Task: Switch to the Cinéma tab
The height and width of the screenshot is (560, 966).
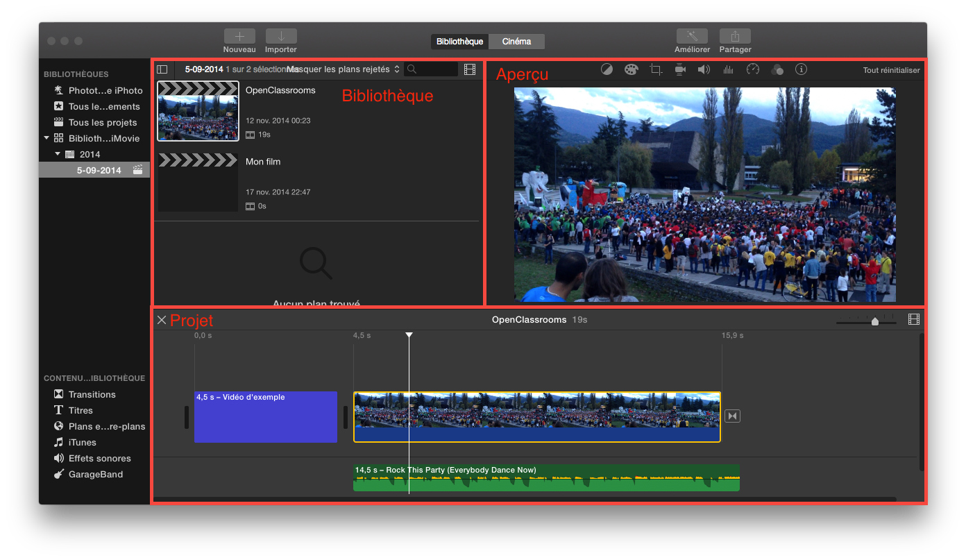Action: click(516, 42)
